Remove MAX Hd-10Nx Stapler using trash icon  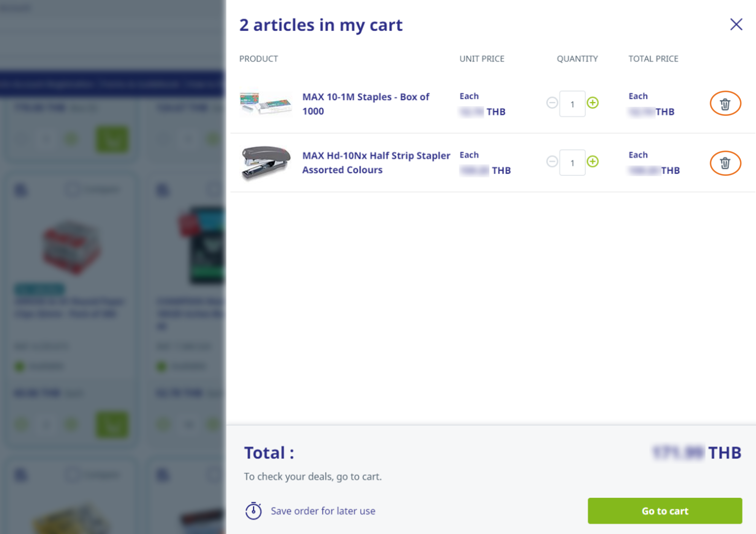click(x=725, y=163)
